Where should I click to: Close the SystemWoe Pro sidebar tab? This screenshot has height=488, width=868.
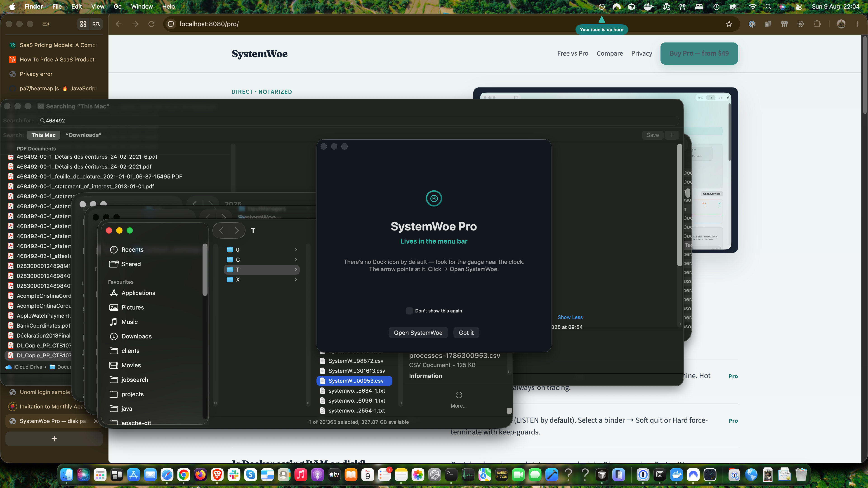point(96,421)
